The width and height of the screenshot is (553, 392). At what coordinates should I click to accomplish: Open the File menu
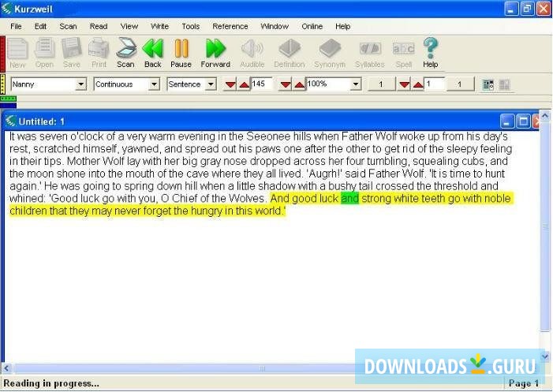16,27
